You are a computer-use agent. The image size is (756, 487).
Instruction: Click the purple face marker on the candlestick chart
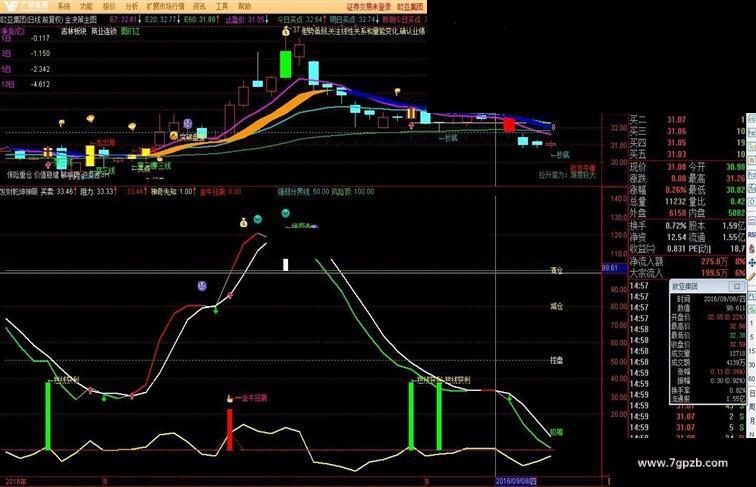click(x=188, y=124)
